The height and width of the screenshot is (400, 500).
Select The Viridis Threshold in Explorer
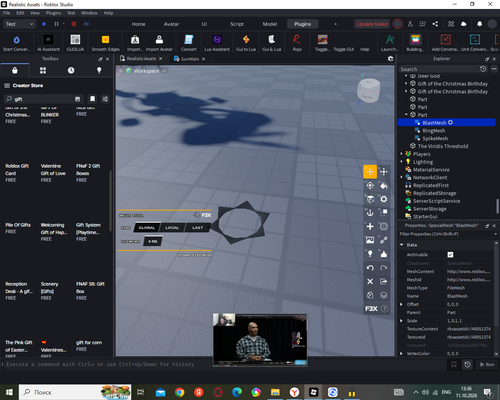[443, 146]
